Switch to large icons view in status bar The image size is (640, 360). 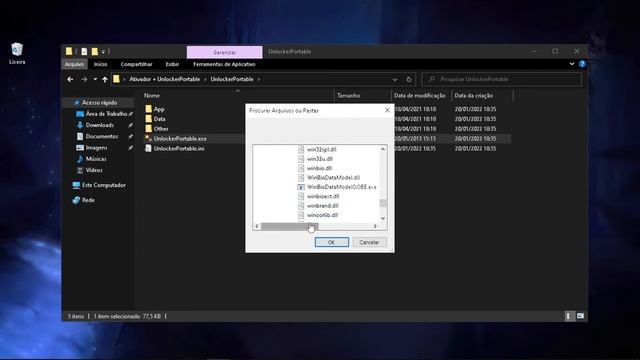580,316
